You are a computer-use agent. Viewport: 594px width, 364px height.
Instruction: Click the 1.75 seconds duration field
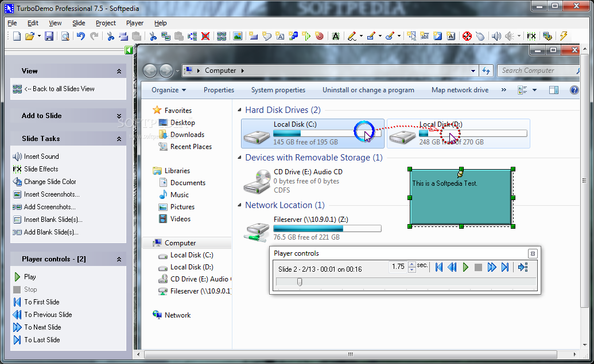point(398,267)
